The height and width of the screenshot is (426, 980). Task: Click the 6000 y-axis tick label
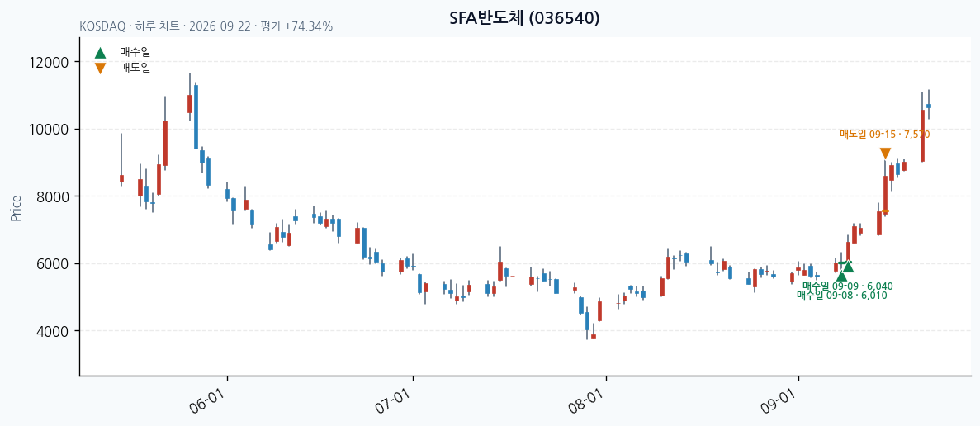[53, 263]
